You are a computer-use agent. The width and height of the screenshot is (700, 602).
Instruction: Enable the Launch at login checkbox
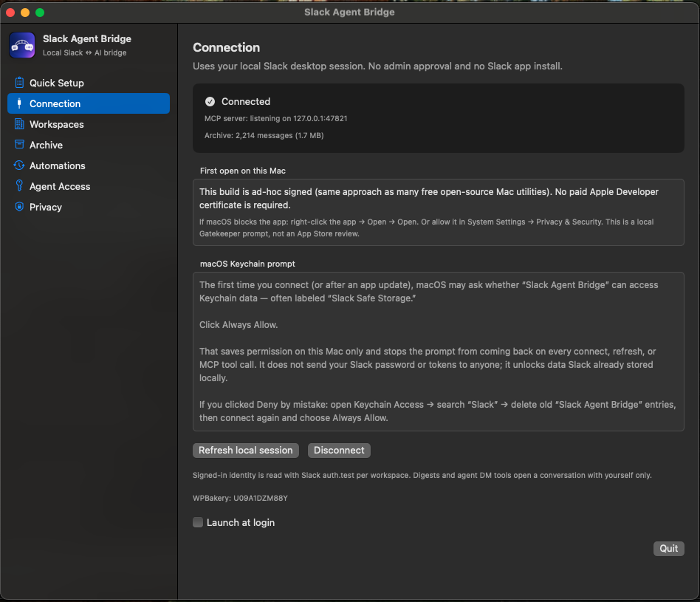[198, 522]
